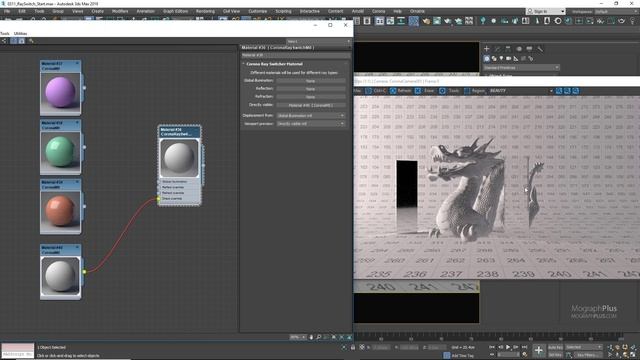Open the Hierarchy tab in command panel
Image resolution: width=640 pixels, height=360 pixels.
click(508, 49)
